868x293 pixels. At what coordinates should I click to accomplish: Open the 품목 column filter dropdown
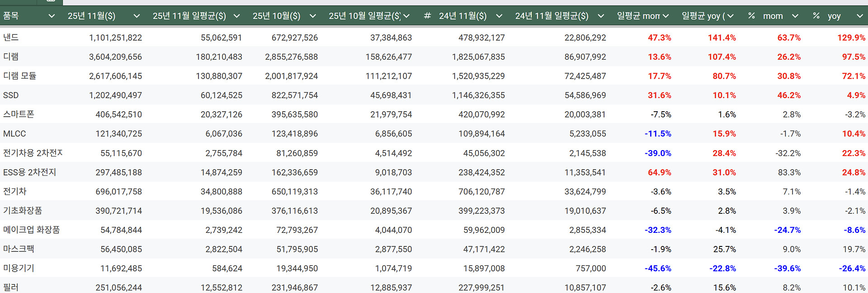coord(52,16)
